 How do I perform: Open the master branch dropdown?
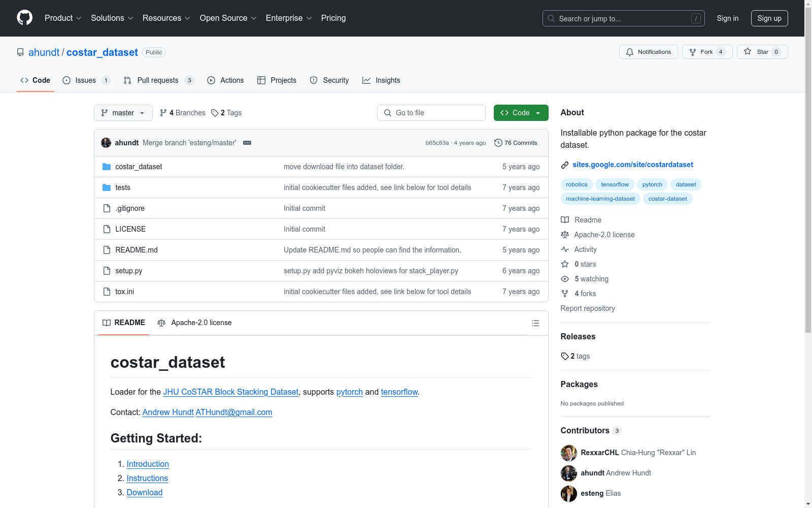(x=123, y=113)
